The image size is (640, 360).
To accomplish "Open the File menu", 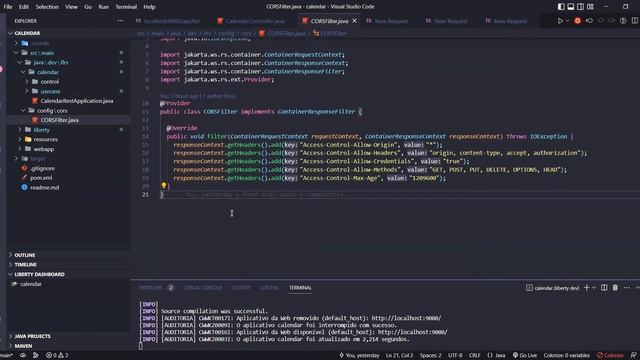I will (8, 7).
